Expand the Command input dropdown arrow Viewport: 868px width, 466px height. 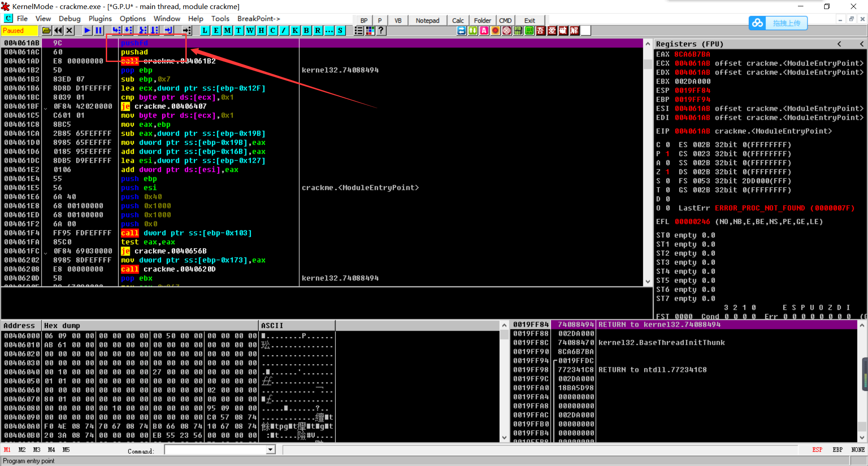point(270,450)
